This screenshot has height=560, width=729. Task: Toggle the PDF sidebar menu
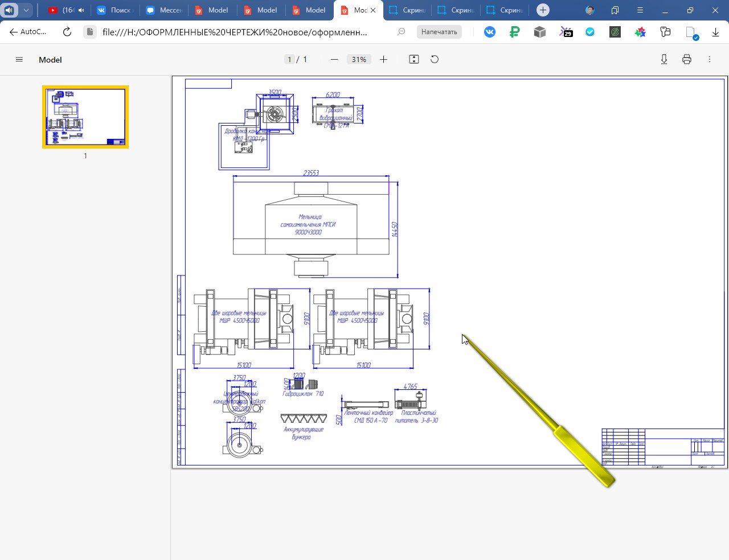[x=19, y=59]
